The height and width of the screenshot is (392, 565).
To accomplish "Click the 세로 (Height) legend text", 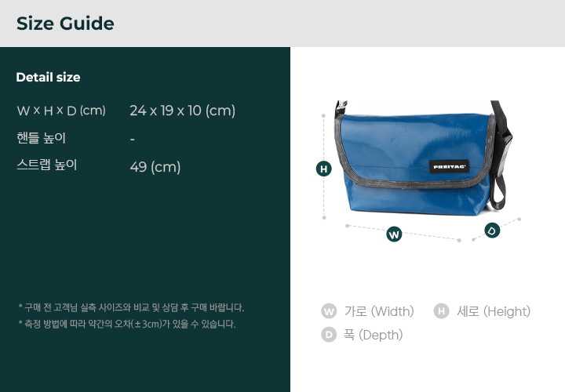I will click(x=494, y=311).
